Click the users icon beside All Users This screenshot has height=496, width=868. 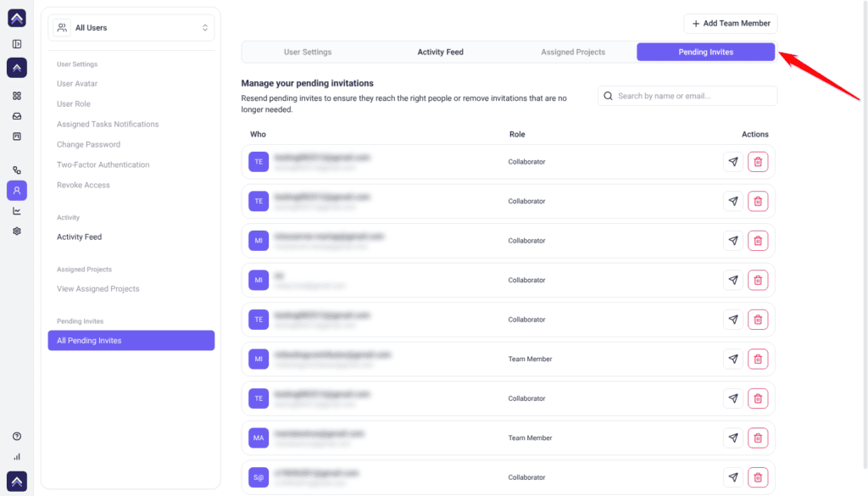(62, 28)
